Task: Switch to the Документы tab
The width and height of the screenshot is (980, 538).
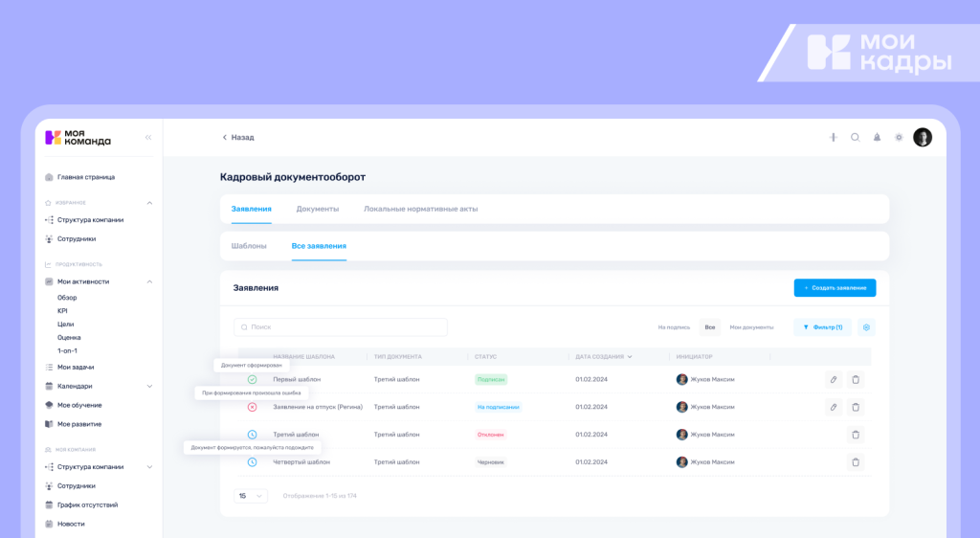Action: [317, 209]
